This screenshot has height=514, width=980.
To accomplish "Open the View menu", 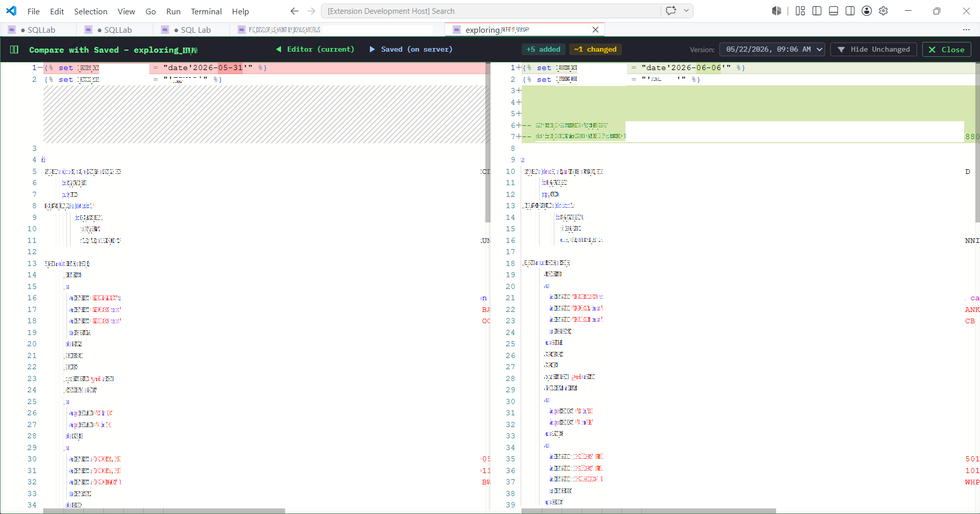I will click(126, 11).
